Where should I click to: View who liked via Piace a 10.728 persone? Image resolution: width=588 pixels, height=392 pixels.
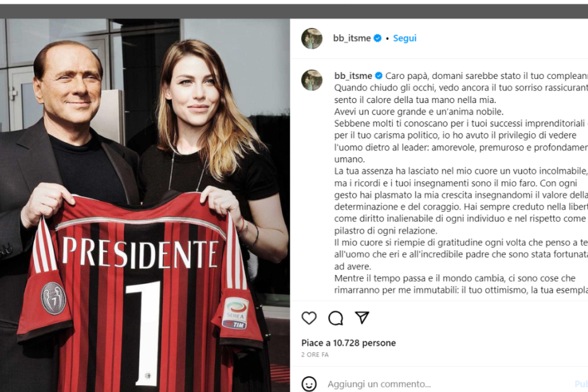[348, 343]
